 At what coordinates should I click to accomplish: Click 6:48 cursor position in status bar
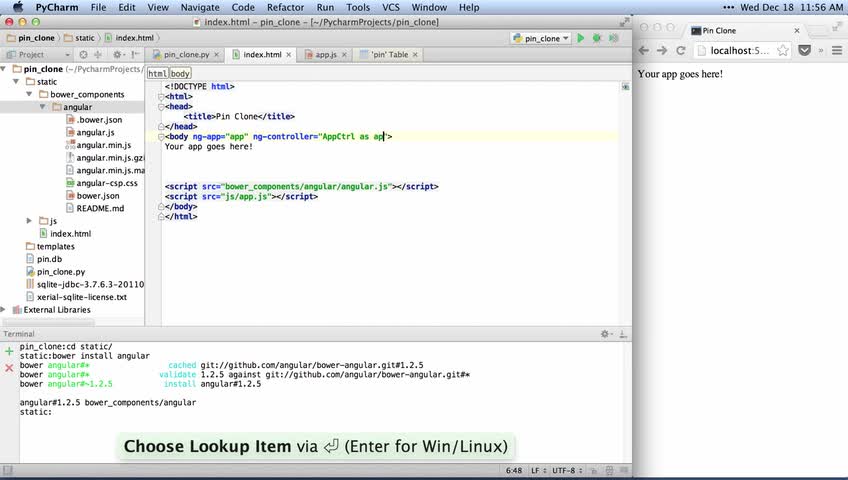point(514,470)
